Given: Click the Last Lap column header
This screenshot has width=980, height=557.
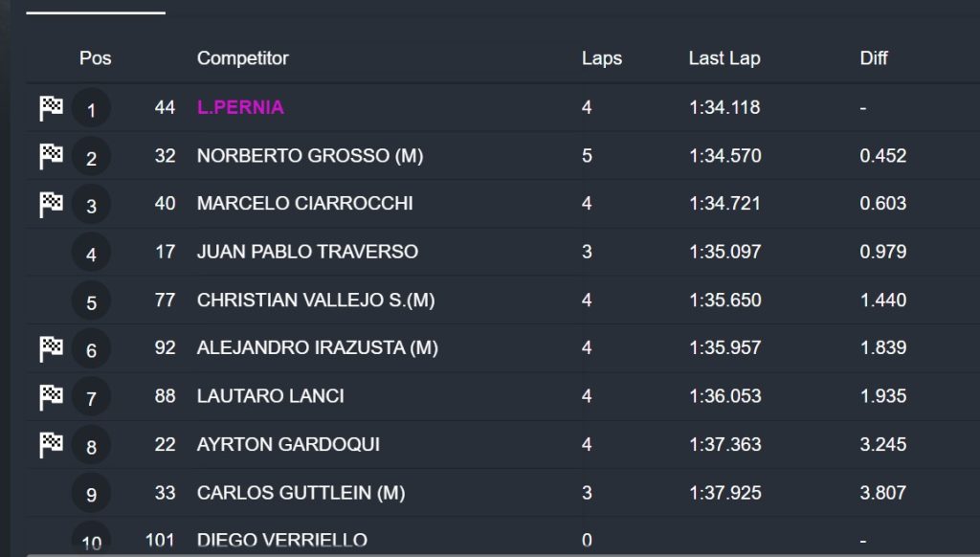Looking at the screenshot, I should [x=724, y=58].
